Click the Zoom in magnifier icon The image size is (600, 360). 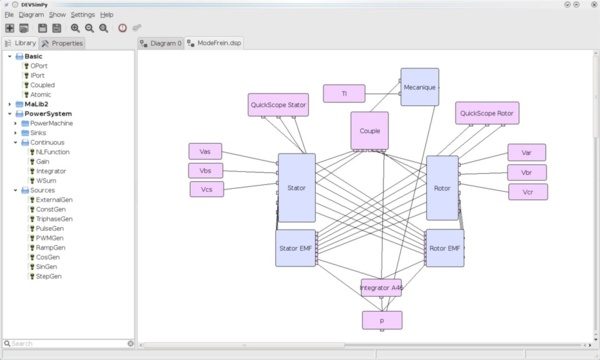pos(75,28)
